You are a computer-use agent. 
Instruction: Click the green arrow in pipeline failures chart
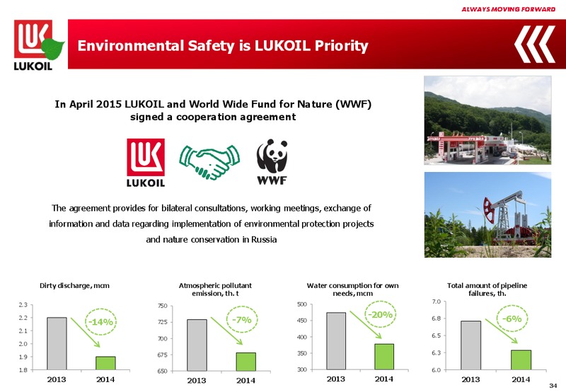click(502, 331)
